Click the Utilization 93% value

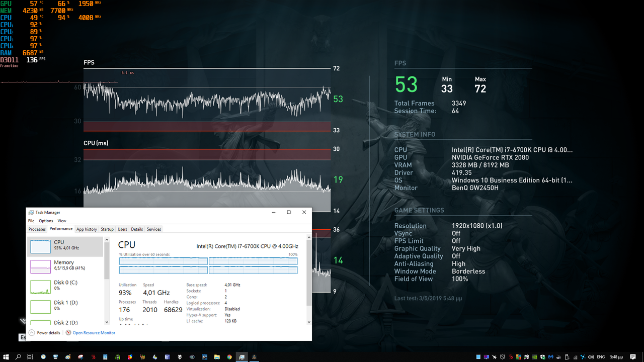tap(125, 293)
